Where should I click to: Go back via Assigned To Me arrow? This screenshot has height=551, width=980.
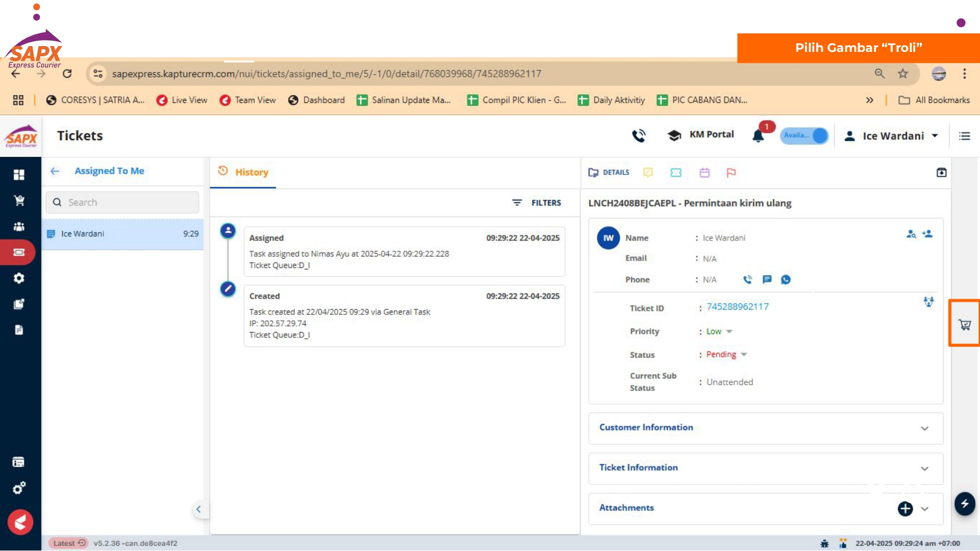coord(55,171)
